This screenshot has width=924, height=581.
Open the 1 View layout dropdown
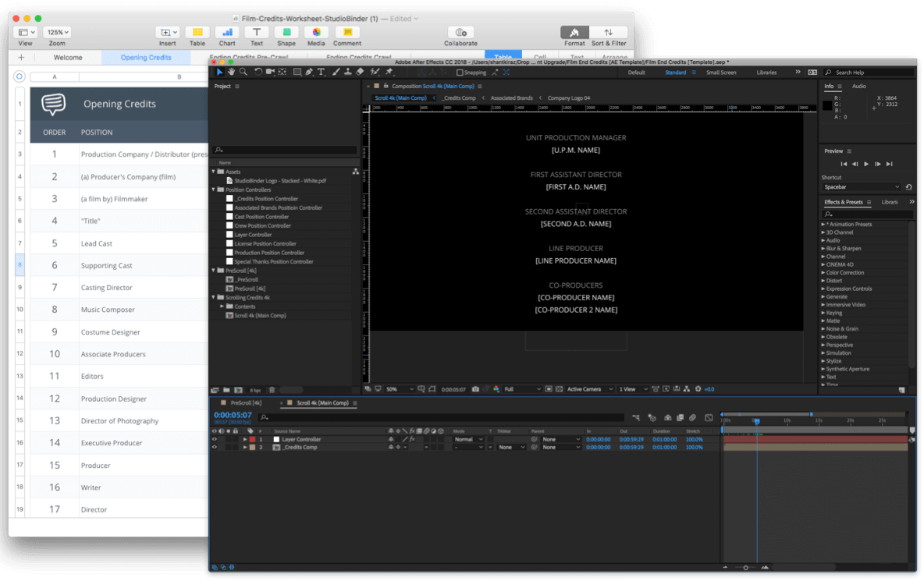click(x=632, y=389)
